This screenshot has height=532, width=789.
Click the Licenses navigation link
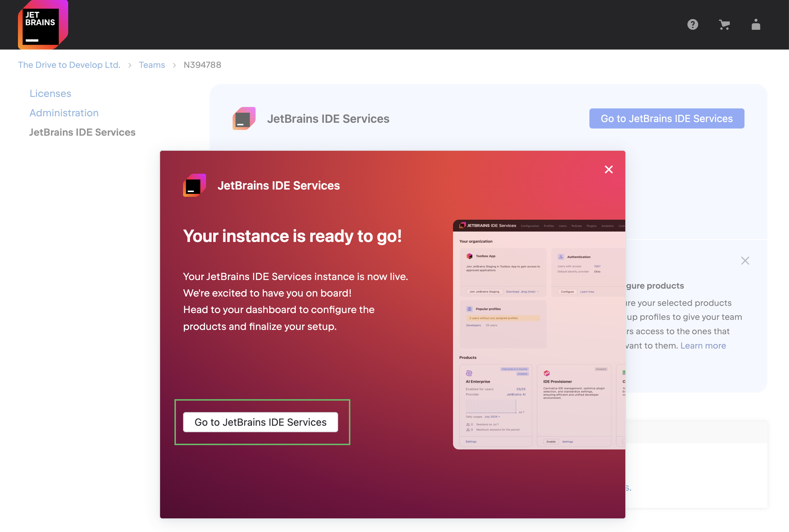[x=51, y=93]
